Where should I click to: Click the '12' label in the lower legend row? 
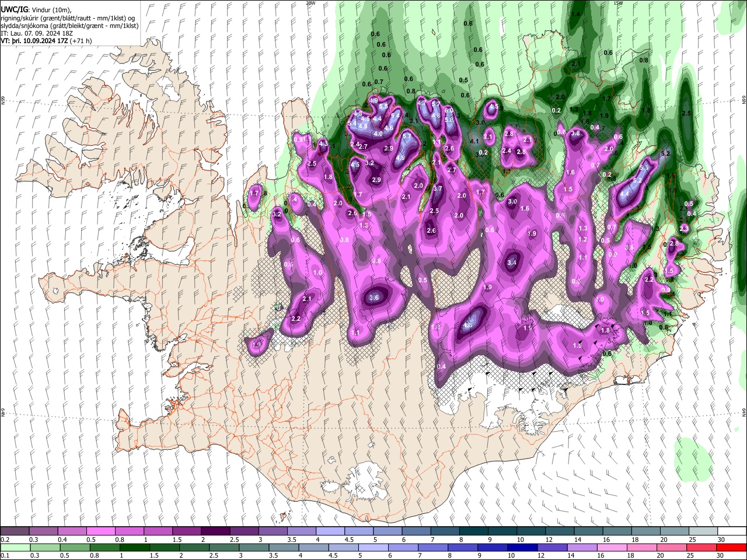(540, 555)
